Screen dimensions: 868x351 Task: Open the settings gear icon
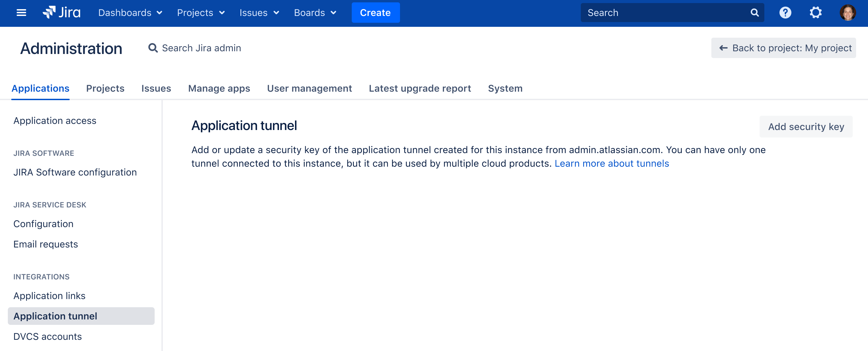pos(815,13)
